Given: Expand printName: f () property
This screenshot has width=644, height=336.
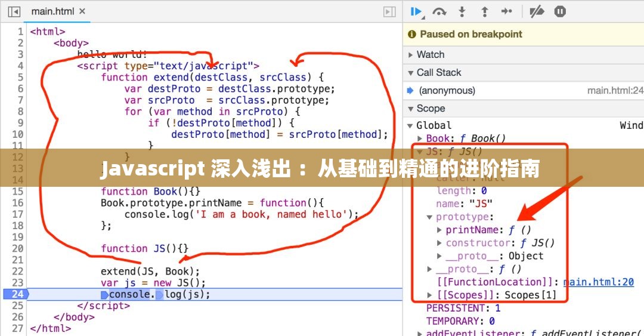Looking at the screenshot, I should pos(439,230).
